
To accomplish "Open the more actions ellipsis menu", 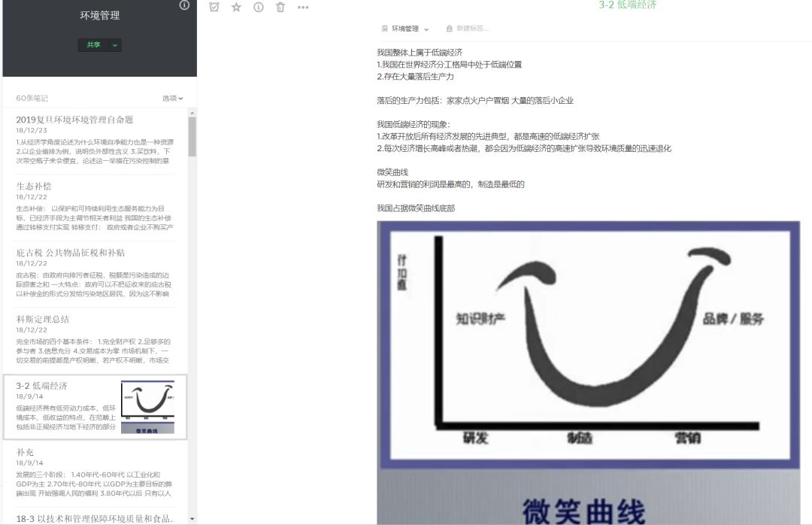I will click(303, 8).
